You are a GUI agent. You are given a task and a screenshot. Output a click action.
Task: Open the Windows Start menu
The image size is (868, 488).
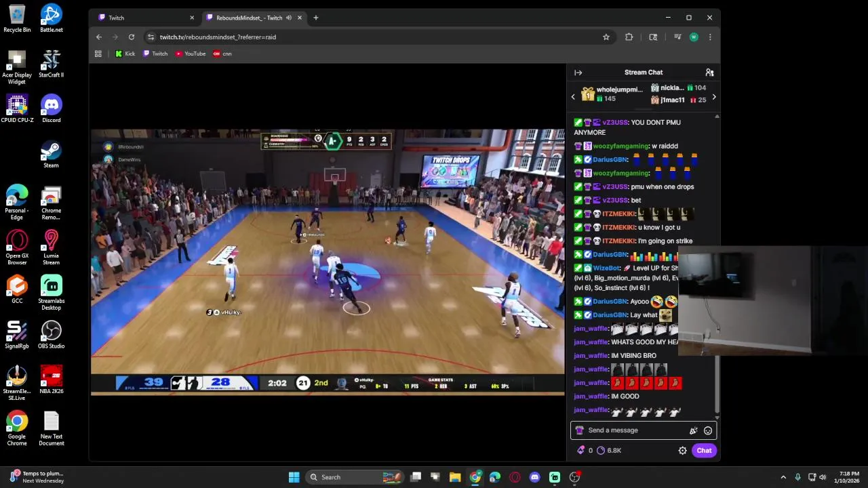tap(294, 477)
